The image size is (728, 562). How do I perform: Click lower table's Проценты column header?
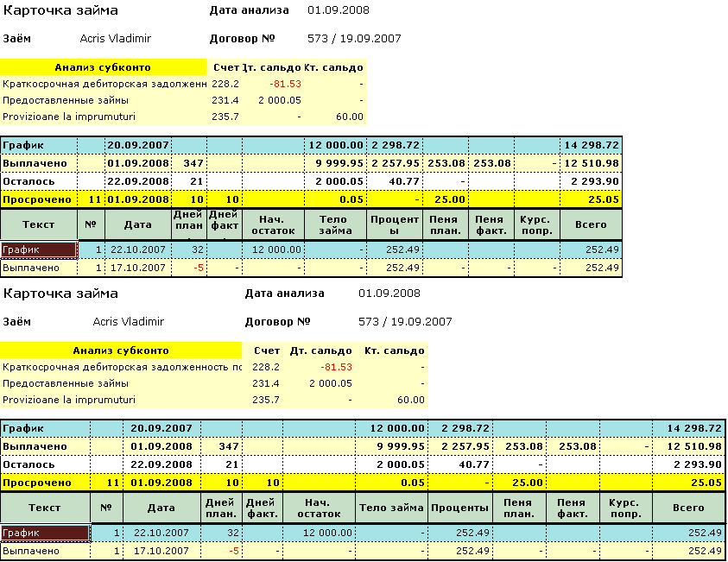coord(460,508)
